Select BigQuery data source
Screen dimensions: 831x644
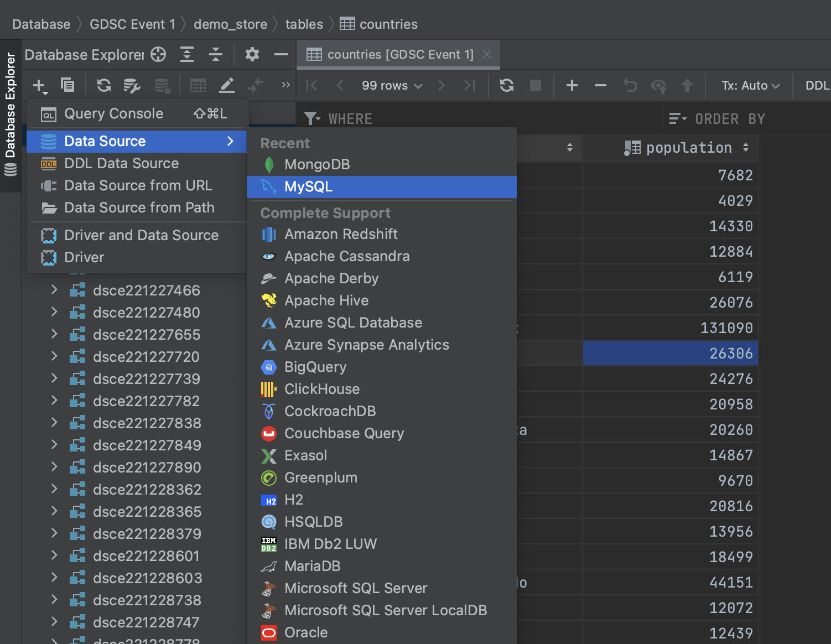click(382, 367)
